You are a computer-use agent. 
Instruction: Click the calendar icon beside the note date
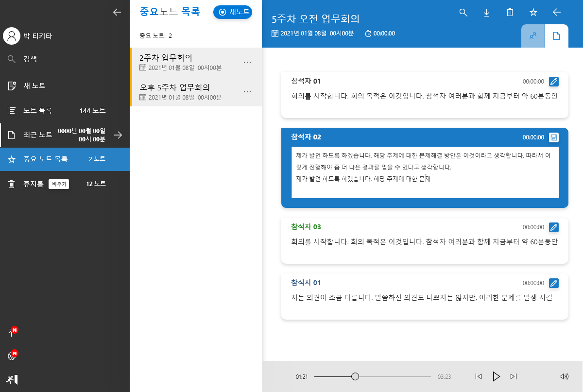tap(275, 34)
